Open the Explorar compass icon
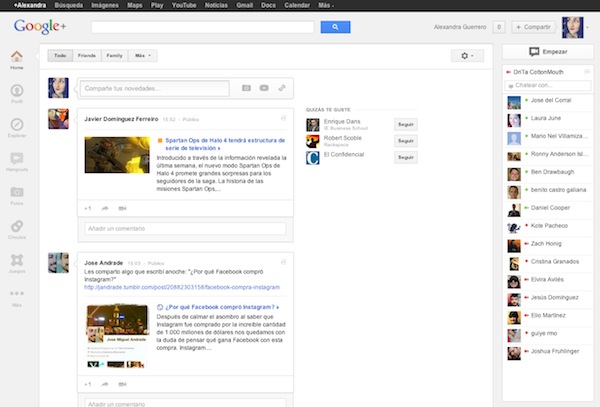This screenshot has width=600, height=407. [17, 128]
